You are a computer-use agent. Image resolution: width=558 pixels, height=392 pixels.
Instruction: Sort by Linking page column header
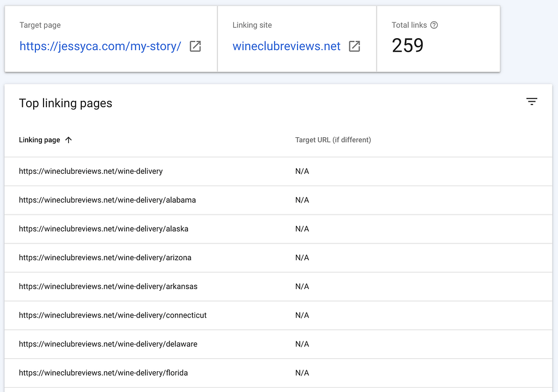[39, 140]
